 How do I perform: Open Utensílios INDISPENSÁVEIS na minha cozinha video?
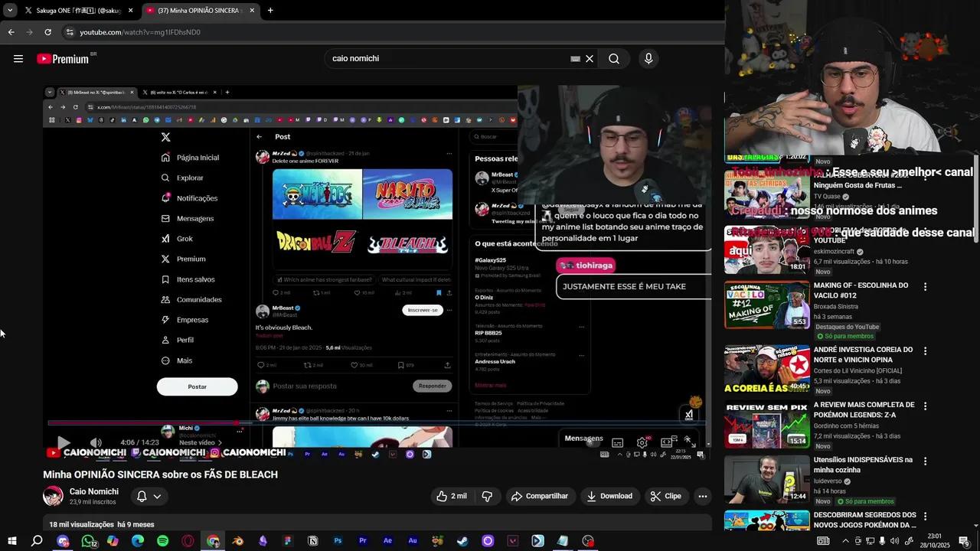coord(863,465)
